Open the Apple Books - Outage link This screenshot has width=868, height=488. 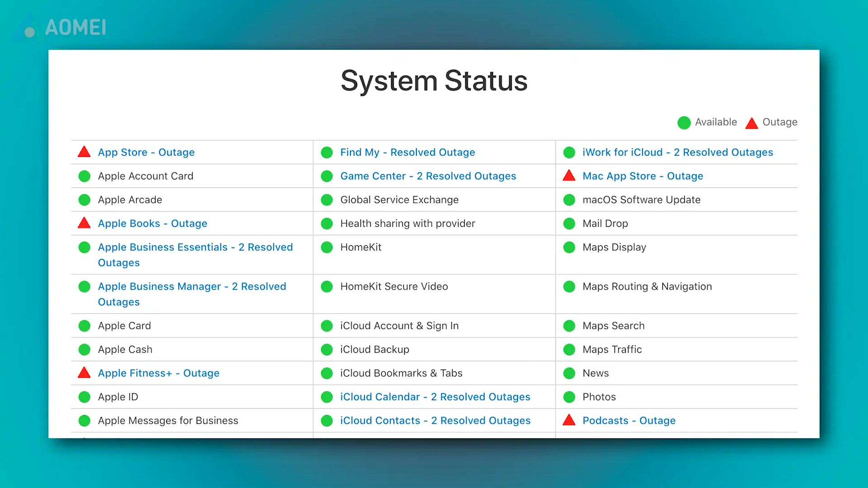[152, 223]
